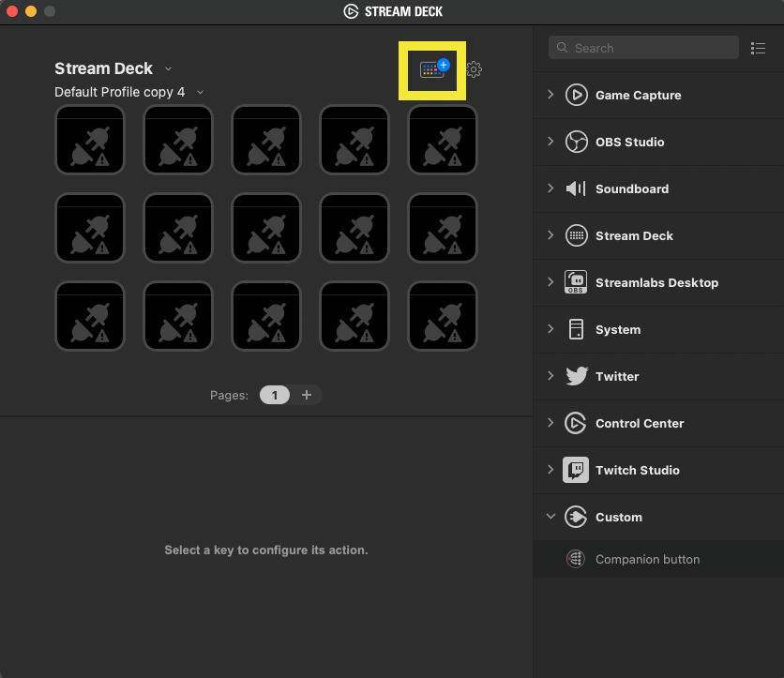Click the Soundboard speaker icon
The image size is (784, 678).
pyautogui.click(x=576, y=189)
